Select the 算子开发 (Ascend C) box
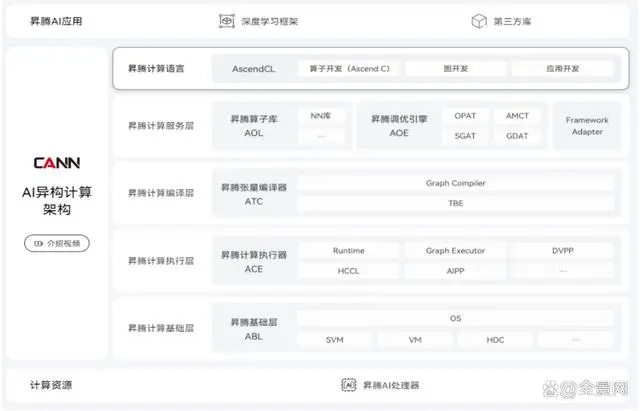Screen dimensions: 640x411 click(x=349, y=69)
